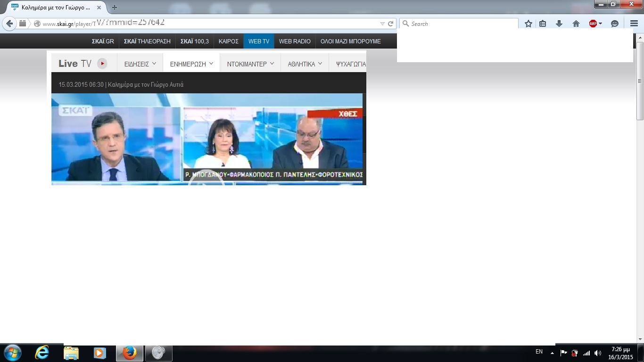Click the page vertical scrollbar thumb
Screen dimensions: 644x362
coord(640,81)
